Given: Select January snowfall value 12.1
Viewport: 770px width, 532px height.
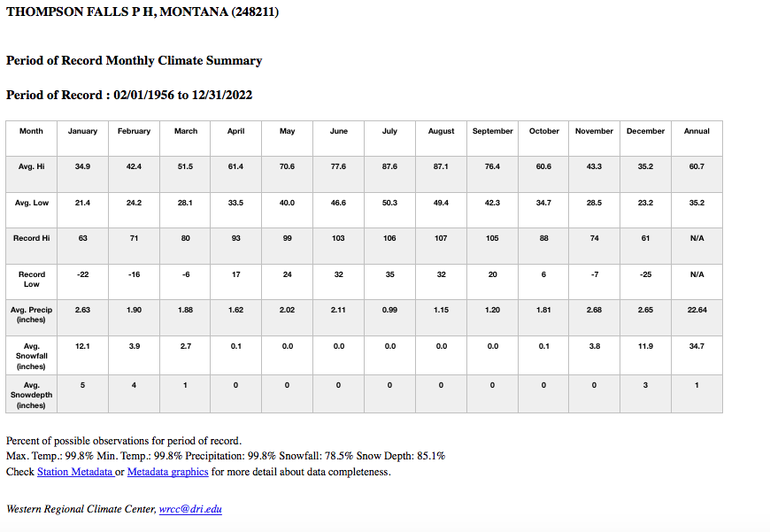Looking at the screenshot, I should point(82,346).
